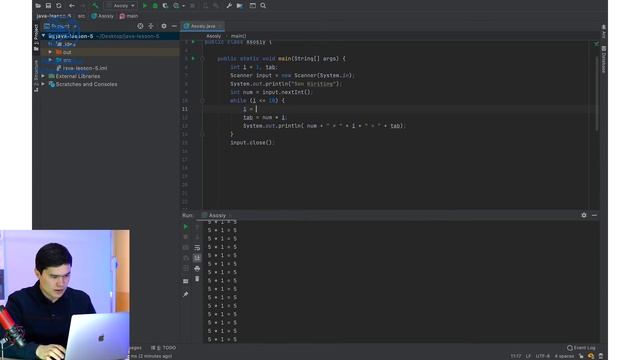Open the profiler dropdown arrow in toolbar
The height and width of the screenshot is (360, 640).
click(x=183, y=6)
